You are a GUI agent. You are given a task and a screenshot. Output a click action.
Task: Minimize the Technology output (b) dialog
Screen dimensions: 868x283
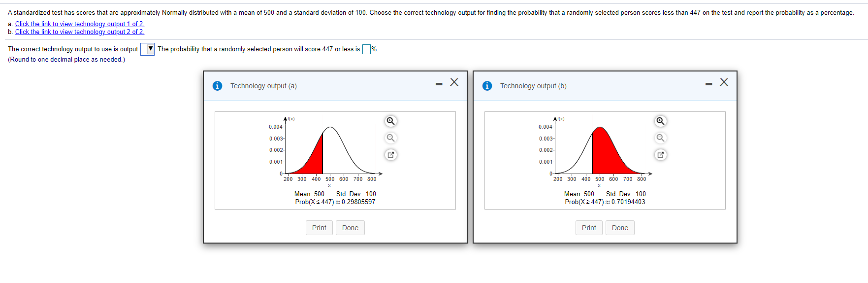pyautogui.click(x=708, y=84)
